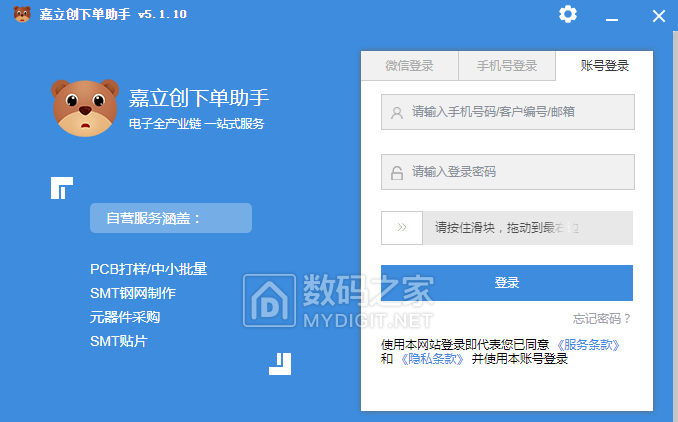This screenshot has width=678, height=422.
Task: Click the bear app icon in title bar
Action: [18, 14]
